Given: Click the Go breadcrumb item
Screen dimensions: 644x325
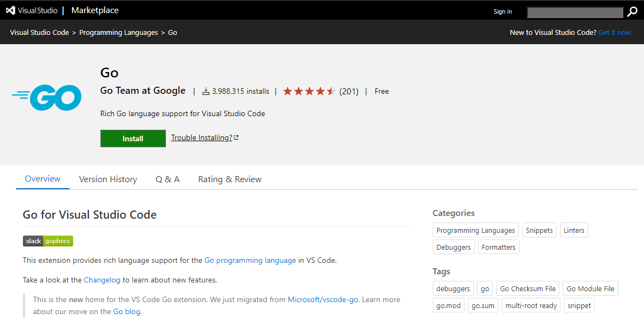Looking at the screenshot, I should pyautogui.click(x=172, y=32).
